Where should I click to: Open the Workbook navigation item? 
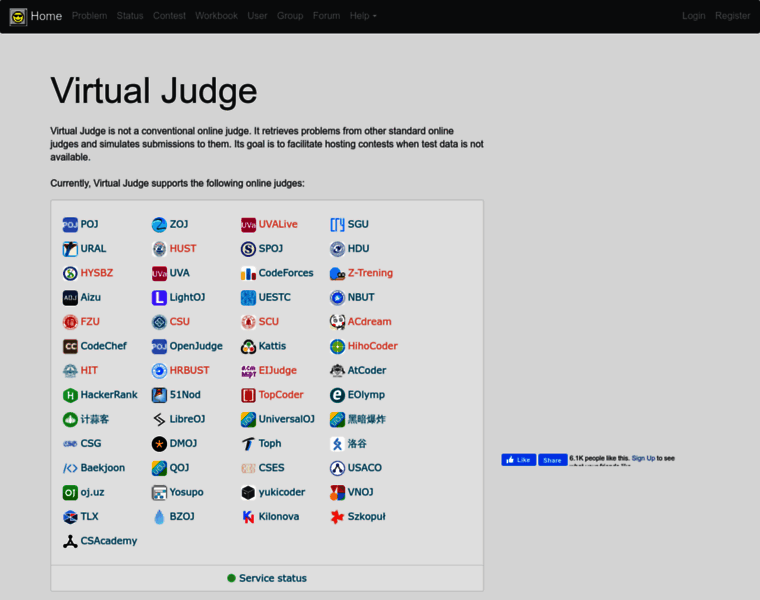coord(216,16)
